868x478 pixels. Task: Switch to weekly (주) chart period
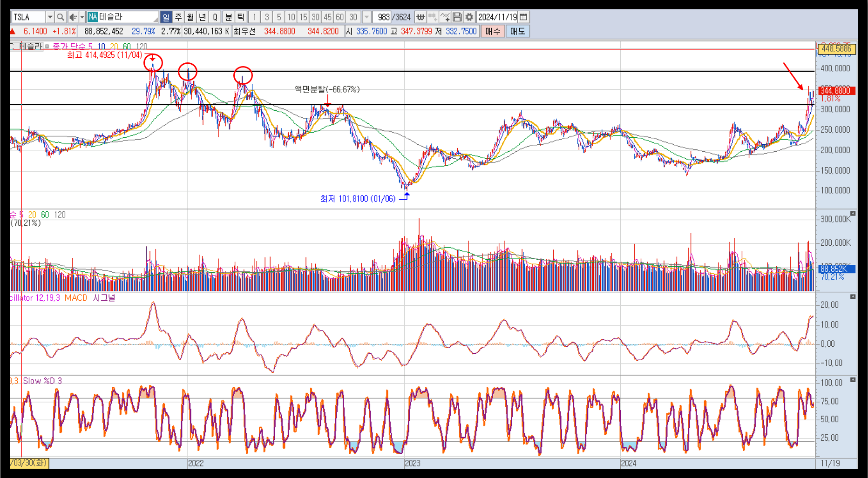[x=178, y=17]
